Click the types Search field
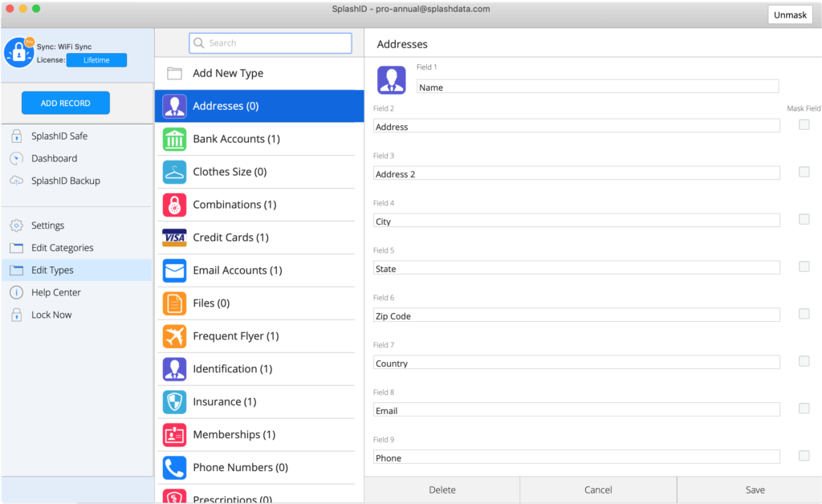Screen dimensions: 822x504 pyautogui.click(x=271, y=43)
